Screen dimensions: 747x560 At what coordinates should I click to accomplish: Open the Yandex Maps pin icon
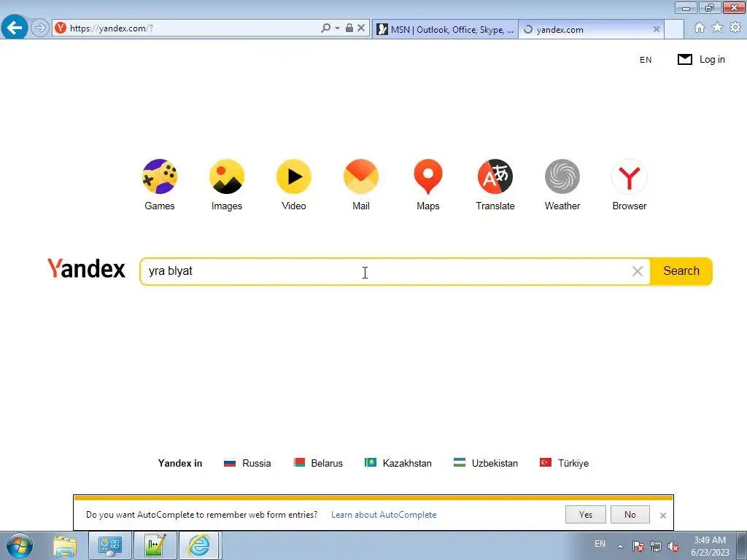coord(427,176)
